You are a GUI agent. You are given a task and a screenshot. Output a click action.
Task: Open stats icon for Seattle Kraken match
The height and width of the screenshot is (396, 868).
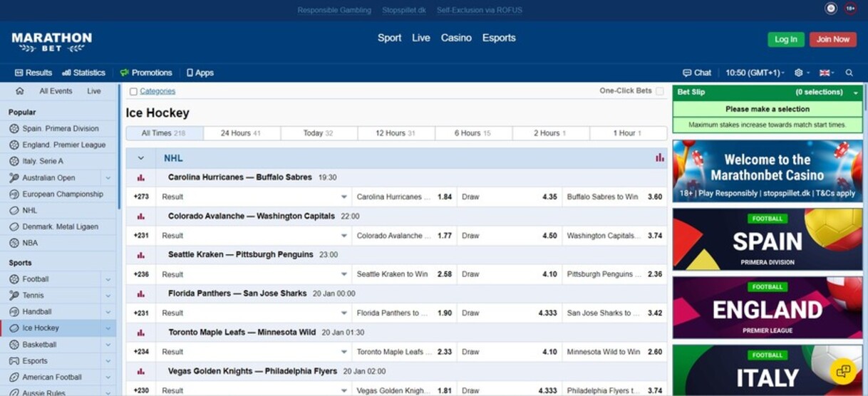(x=140, y=255)
